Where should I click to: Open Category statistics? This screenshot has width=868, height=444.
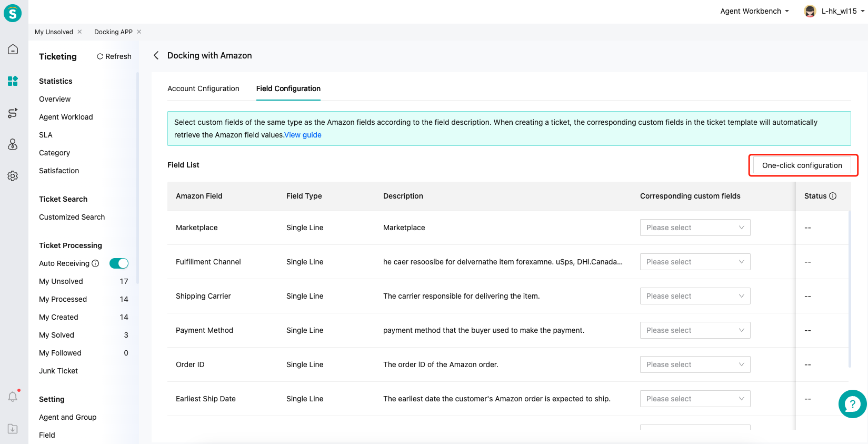[x=54, y=153]
